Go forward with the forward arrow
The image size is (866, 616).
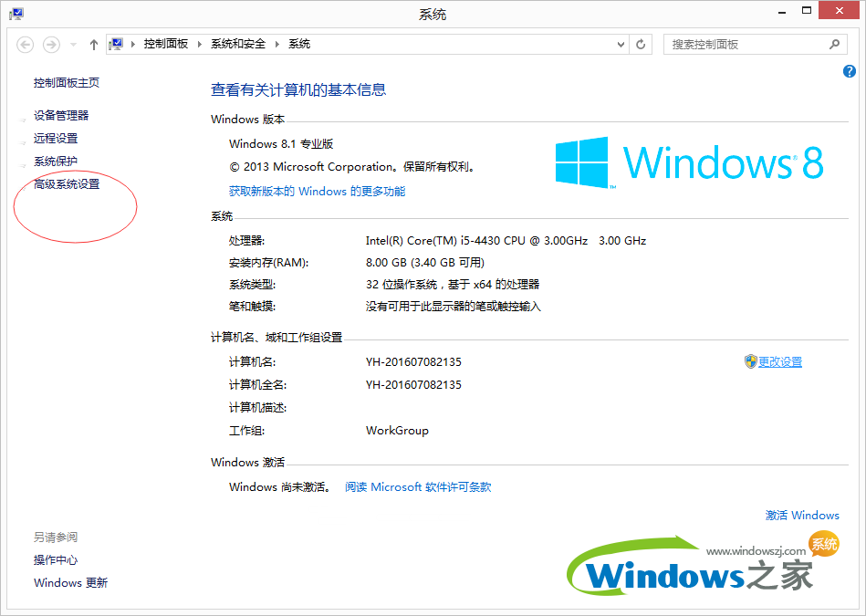click(51, 44)
